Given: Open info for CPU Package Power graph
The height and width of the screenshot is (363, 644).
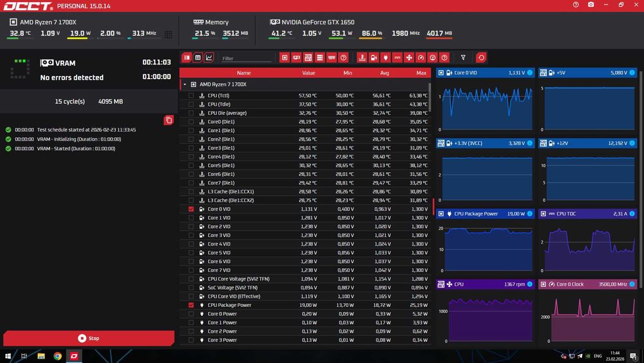Looking at the screenshot, I should pos(530,214).
